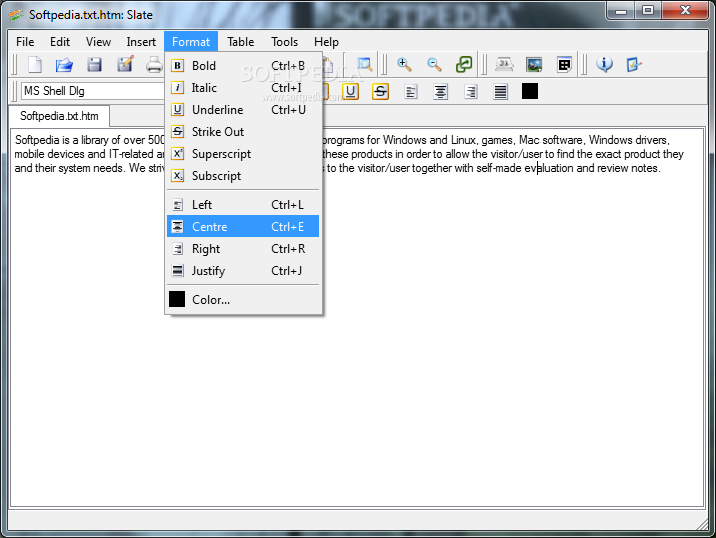The image size is (716, 538).
Task: Create a new document from the toolbar
Action: 35,65
